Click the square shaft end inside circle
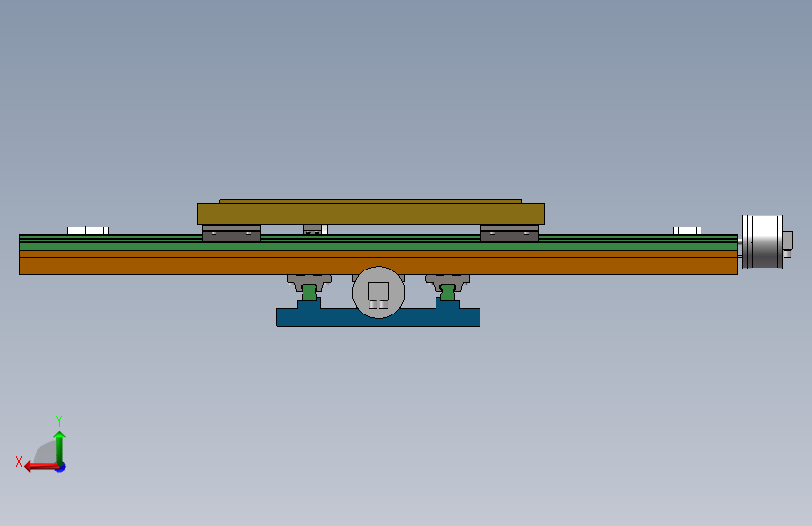 pos(378,291)
